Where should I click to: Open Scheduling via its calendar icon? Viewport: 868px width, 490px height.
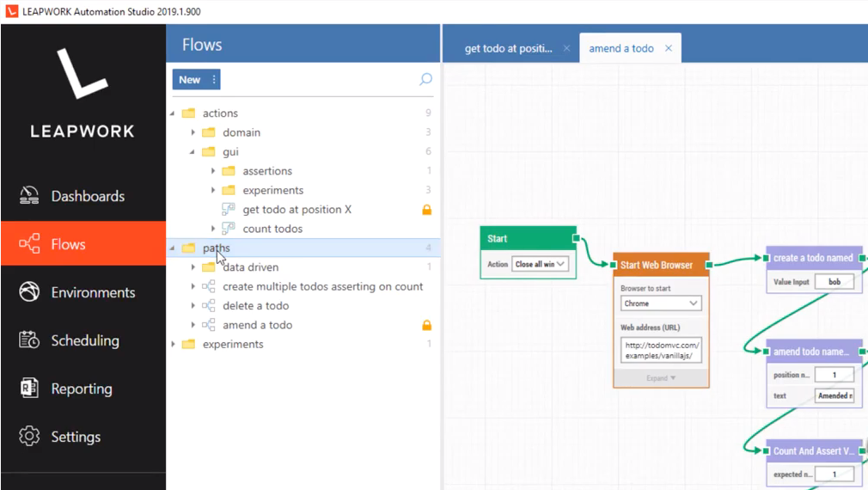(x=29, y=340)
